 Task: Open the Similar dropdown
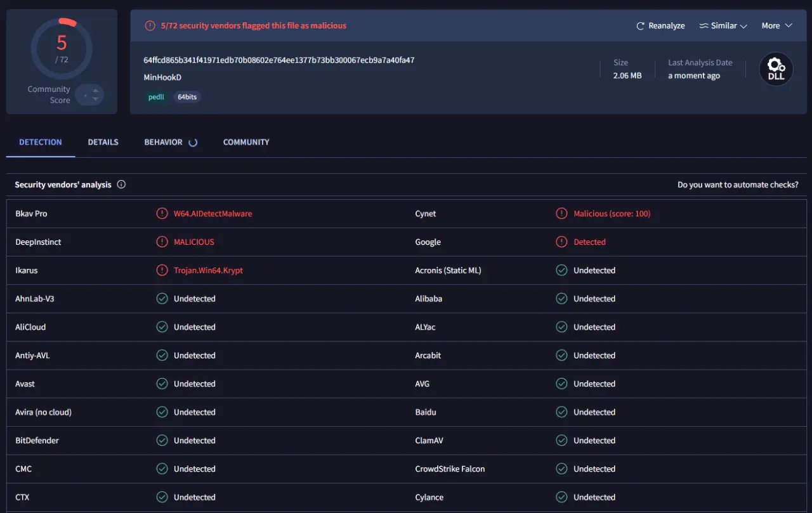coord(723,26)
